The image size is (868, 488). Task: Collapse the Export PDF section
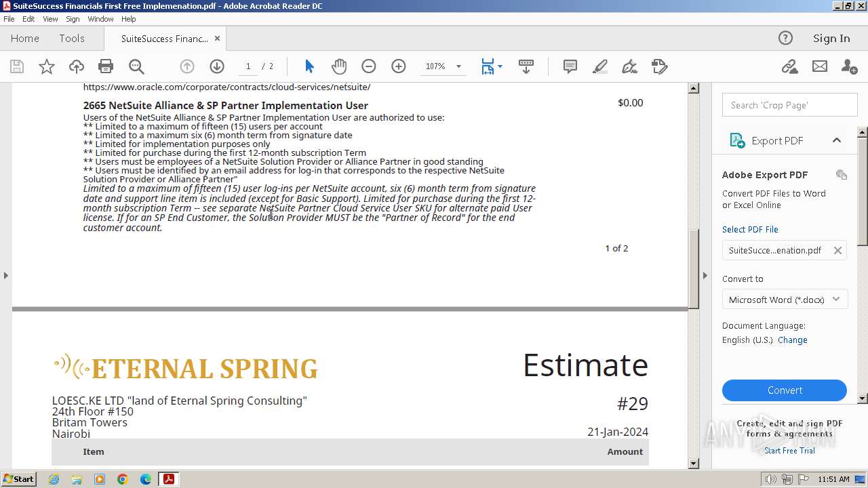click(x=837, y=140)
